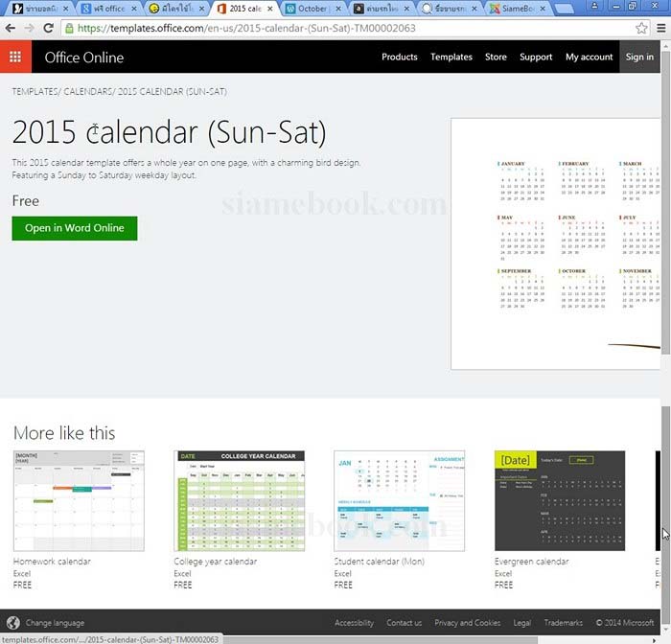Screen dimensions: 671x644
Task: Click the 'More like this' heading
Action: tap(64, 433)
